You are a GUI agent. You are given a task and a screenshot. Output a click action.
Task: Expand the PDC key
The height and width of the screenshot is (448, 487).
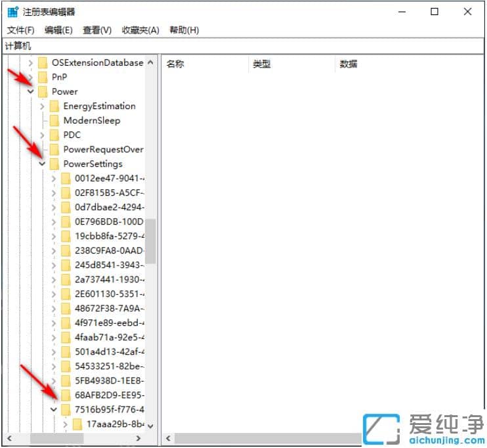[x=42, y=135]
